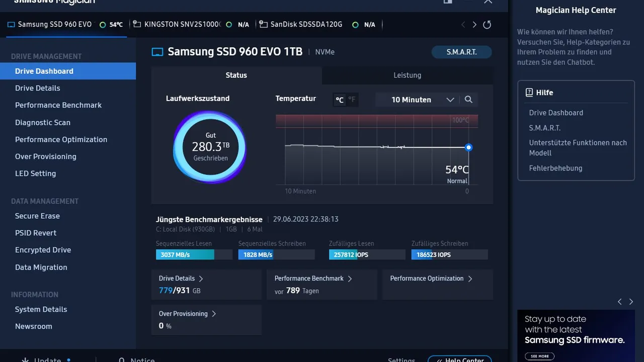644x362 pixels.
Task: Open Secure Erase in sidebar
Action: click(x=68, y=216)
